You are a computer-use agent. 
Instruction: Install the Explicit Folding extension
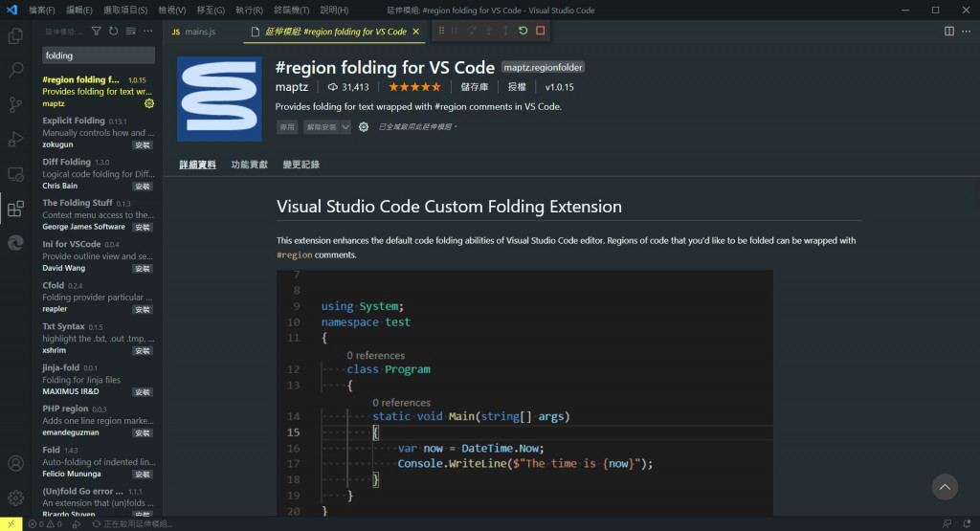click(x=143, y=145)
